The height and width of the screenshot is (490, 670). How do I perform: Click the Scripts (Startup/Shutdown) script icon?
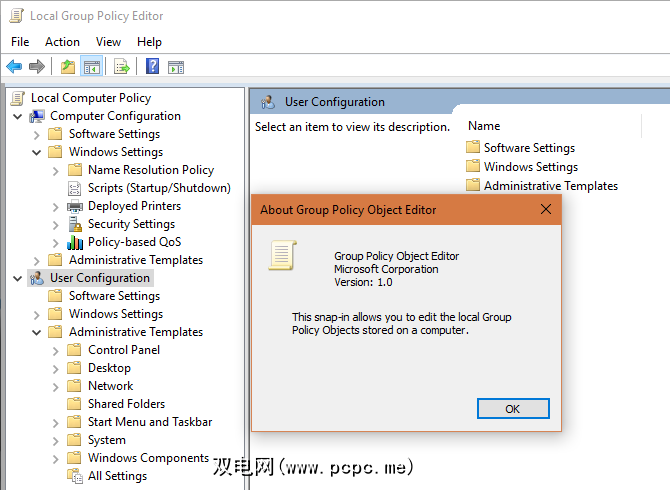(x=74, y=188)
